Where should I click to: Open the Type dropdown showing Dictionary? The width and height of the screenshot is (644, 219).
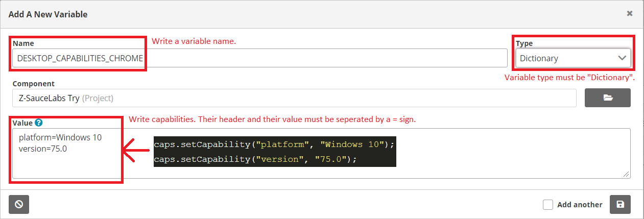[573, 58]
